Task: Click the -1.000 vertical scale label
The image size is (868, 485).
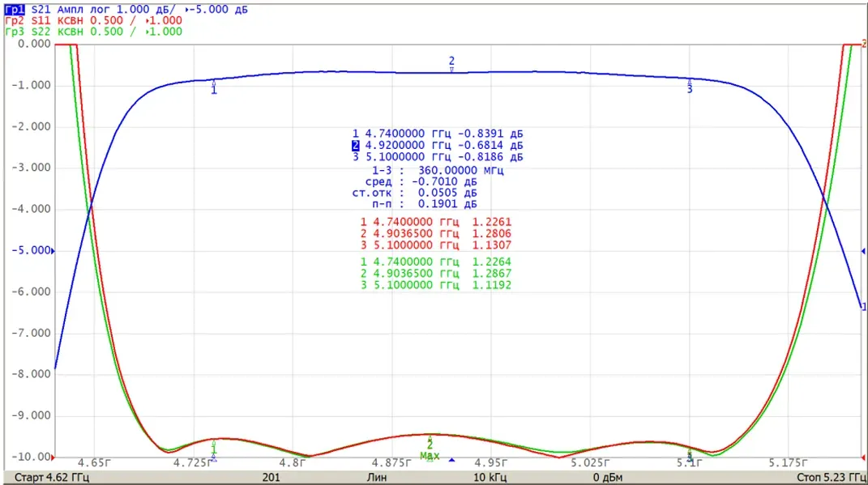Action: [31, 85]
